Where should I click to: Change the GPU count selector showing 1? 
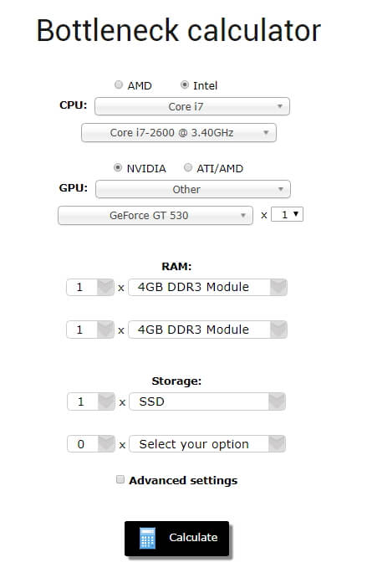287,214
